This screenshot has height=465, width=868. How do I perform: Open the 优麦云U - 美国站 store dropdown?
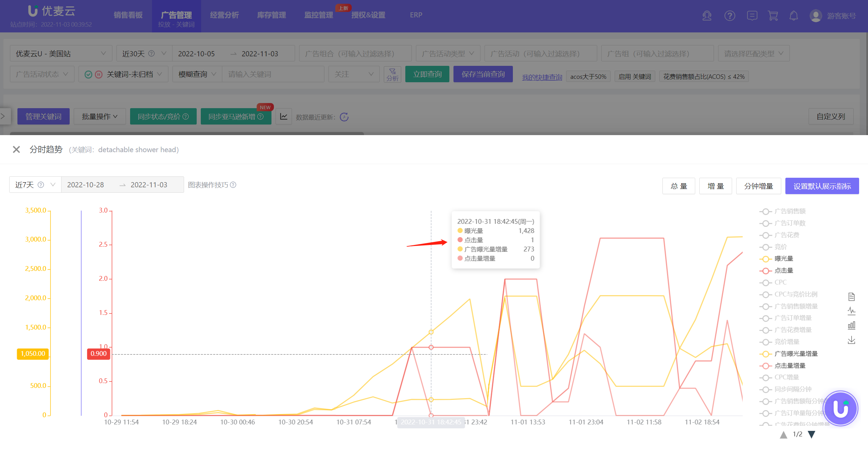pos(61,54)
